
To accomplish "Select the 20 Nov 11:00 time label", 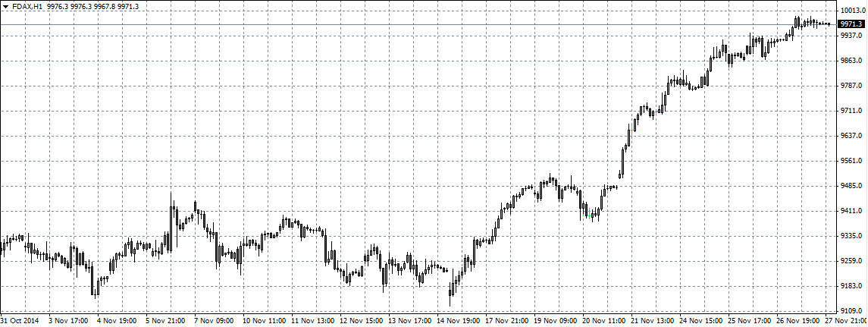I will [x=604, y=321].
